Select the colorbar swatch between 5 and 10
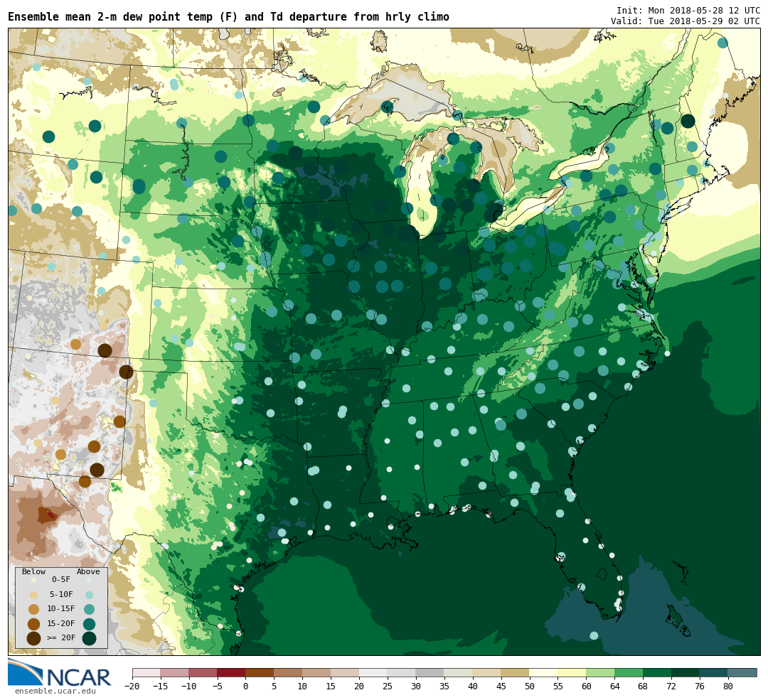Image resolution: width=768 pixels, height=700 pixels. point(288,672)
